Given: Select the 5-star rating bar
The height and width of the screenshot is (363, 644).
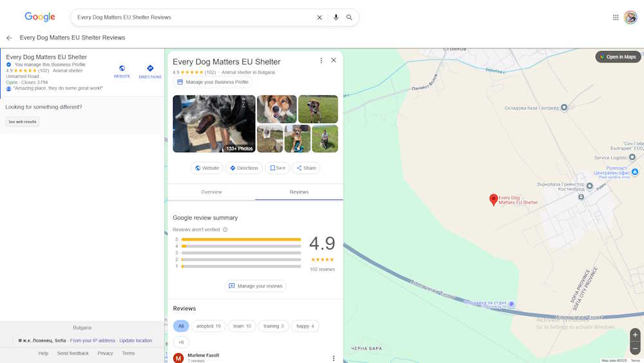Looking at the screenshot, I should [x=241, y=239].
